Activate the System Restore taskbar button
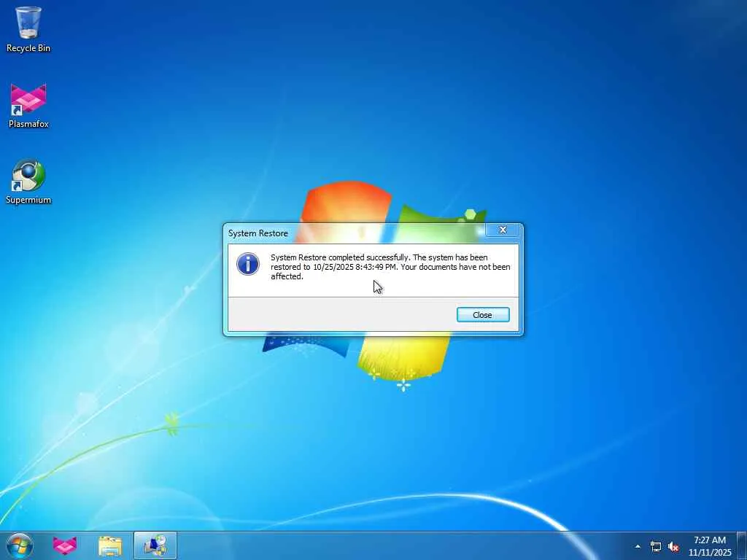Screen dimensions: 747x560 pos(155,545)
